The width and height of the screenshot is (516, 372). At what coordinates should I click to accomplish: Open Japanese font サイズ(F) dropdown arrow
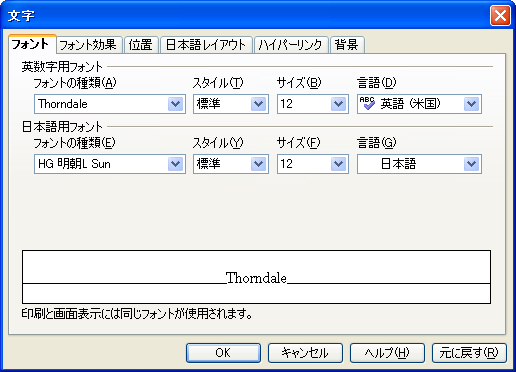[x=338, y=164]
